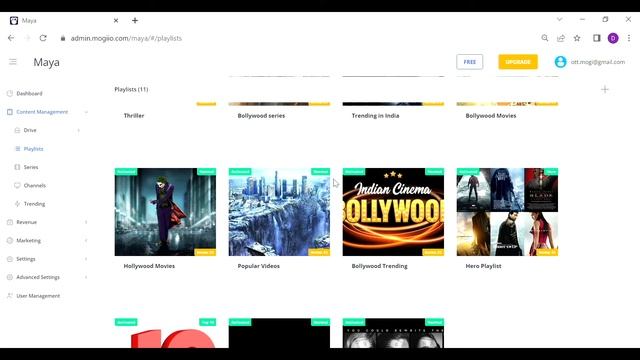This screenshot has height=360, width=640.
Task: Click the Channels icon in sidebar
Action: 17,185
